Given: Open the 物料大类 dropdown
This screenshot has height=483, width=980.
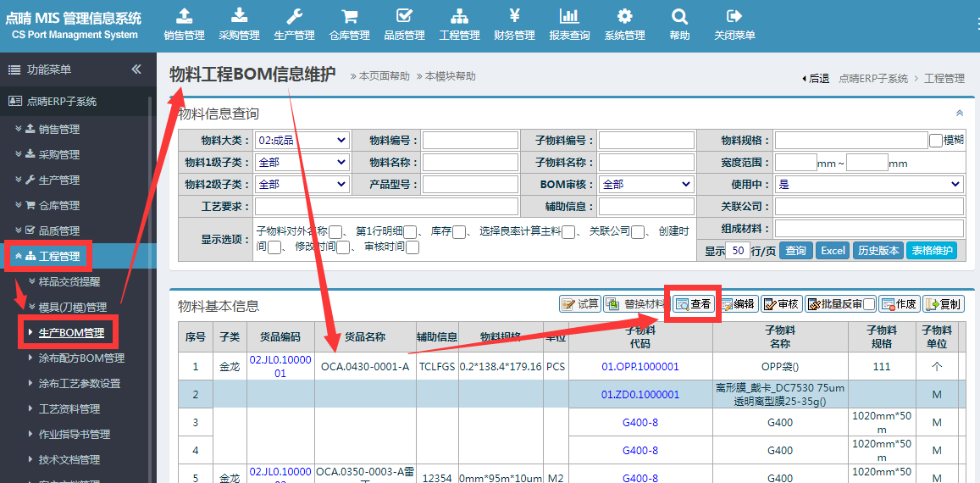Looking at the screenshot, I should pos(302,141).
